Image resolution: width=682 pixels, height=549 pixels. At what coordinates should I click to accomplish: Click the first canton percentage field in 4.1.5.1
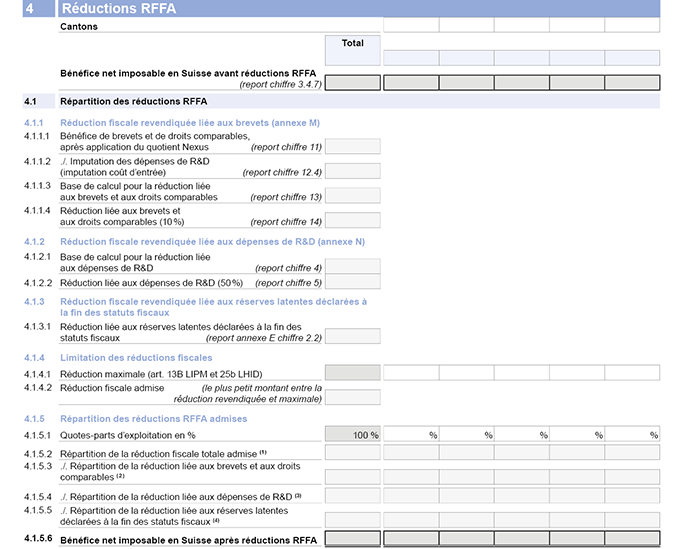412,435
